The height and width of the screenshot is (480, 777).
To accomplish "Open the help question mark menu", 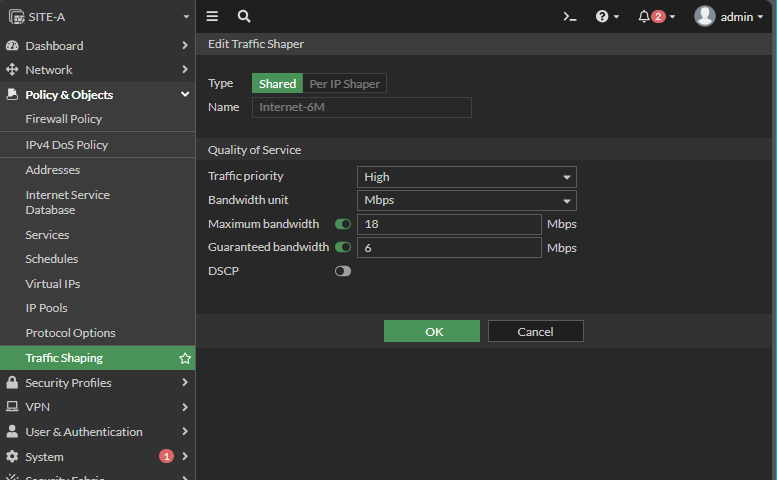I will [x=607, y=17].
